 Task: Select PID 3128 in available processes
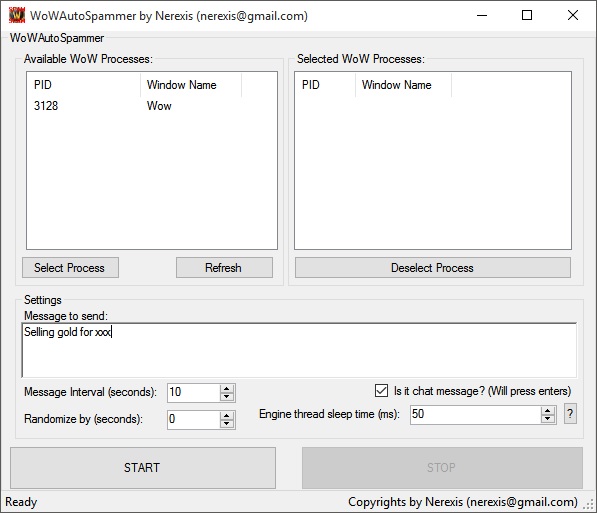pos(46,105)
